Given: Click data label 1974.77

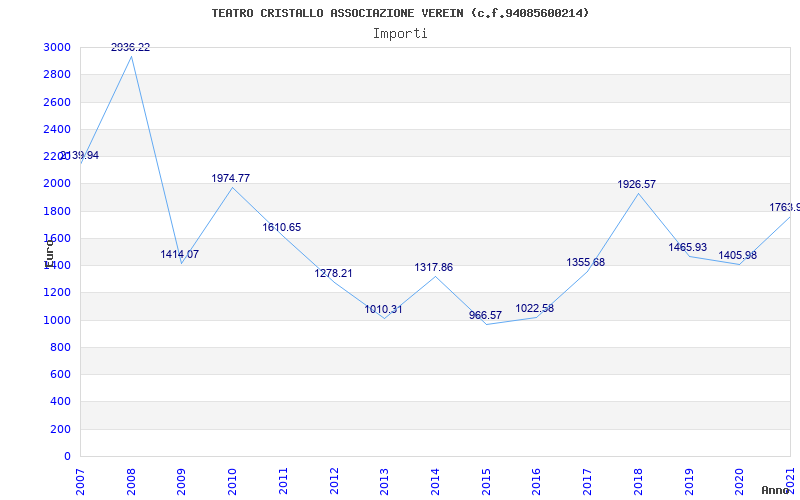Looking at the screenshot, I should 231,178.
